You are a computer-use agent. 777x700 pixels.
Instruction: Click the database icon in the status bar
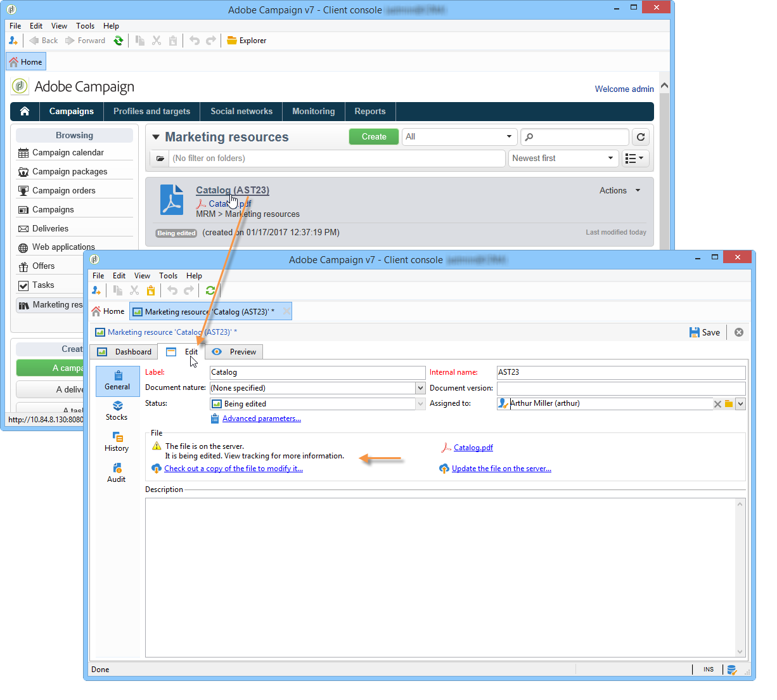point(732,670)
